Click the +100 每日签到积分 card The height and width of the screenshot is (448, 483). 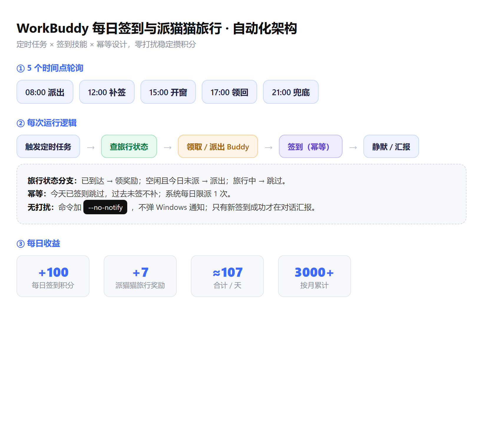[53, 276]
